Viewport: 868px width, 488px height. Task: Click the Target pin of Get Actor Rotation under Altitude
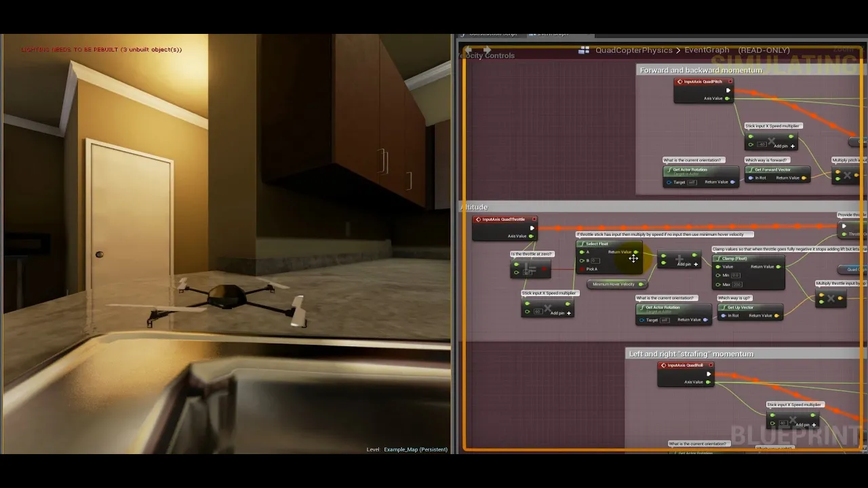click(642, 320)
